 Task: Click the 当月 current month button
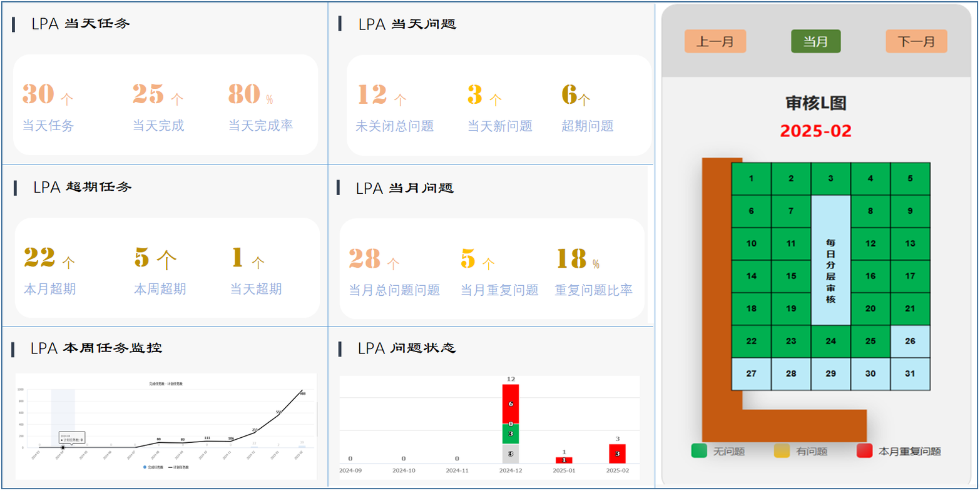pos(815,41)
